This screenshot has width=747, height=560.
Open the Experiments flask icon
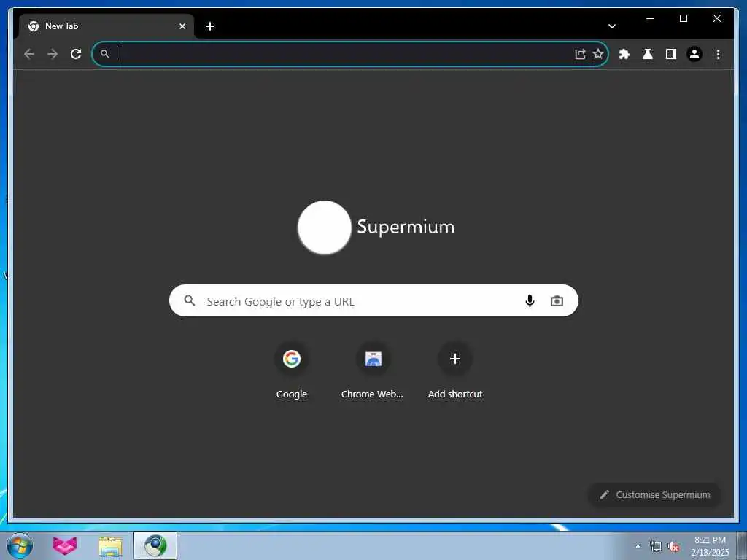(648, 54)
